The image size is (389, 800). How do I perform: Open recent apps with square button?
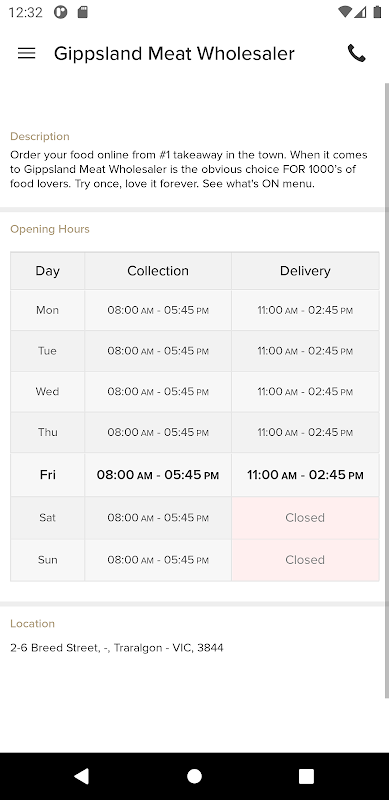click(x=306, y=776)
